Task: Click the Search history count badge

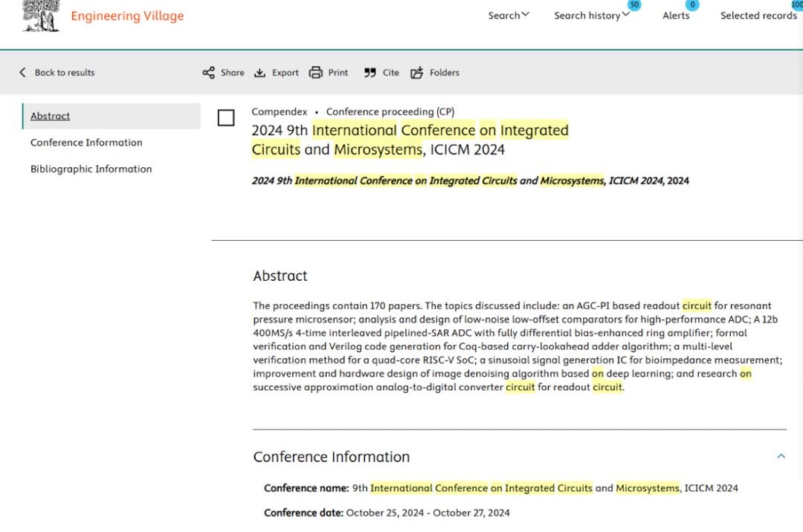Action: pyautogui.click(x=633, y=5)
